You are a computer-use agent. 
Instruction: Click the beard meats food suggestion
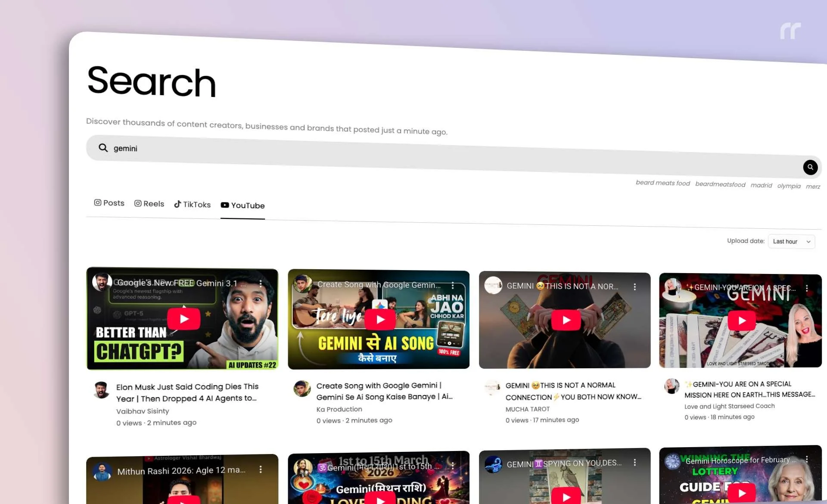tap(662, 183)
